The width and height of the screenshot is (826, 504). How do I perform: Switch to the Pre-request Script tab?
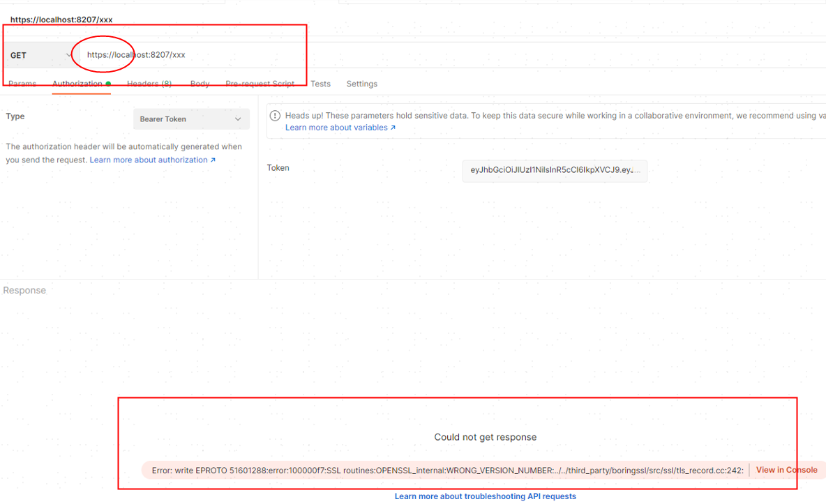(x=260, y=84)
